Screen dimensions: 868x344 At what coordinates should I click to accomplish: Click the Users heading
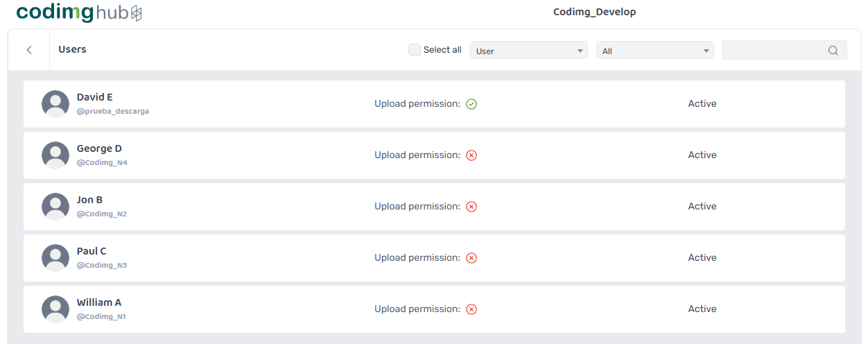[x=72, y=49]
